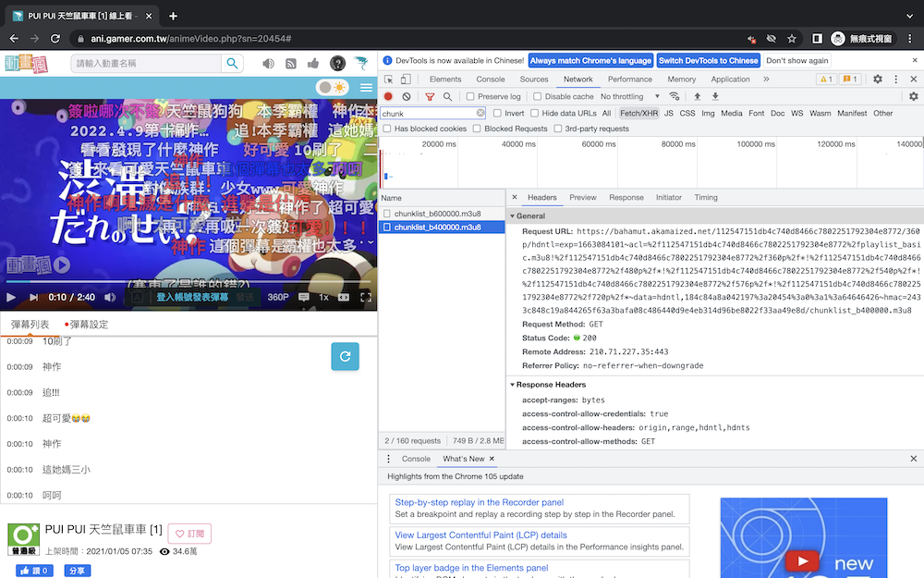The width and height of the screenshot is (924, 578).
Task: Check Hide data URLs
Action: point(534,113)
